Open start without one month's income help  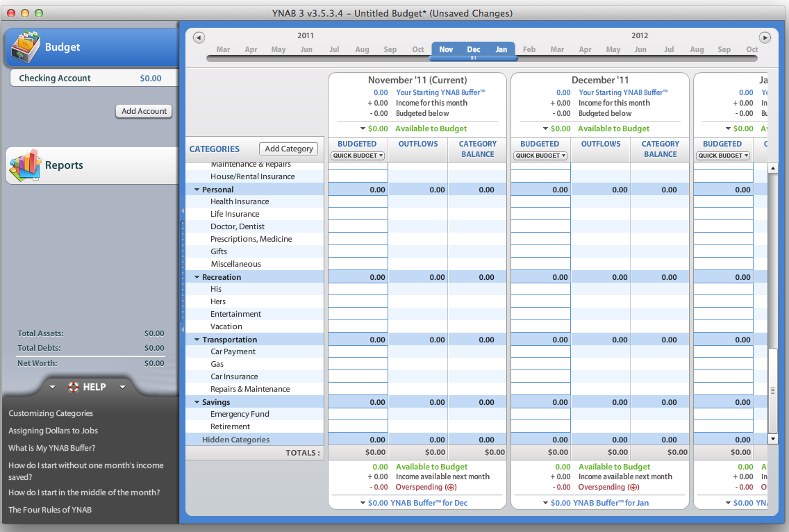[85, 471]
